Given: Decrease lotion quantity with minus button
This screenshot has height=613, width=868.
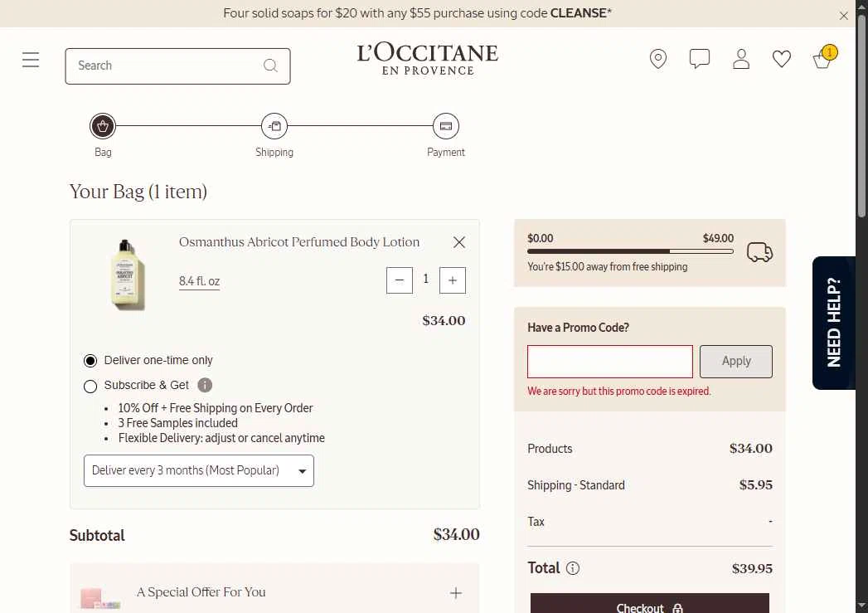Looking at the screenshot, I should click(x=399, y=280).
